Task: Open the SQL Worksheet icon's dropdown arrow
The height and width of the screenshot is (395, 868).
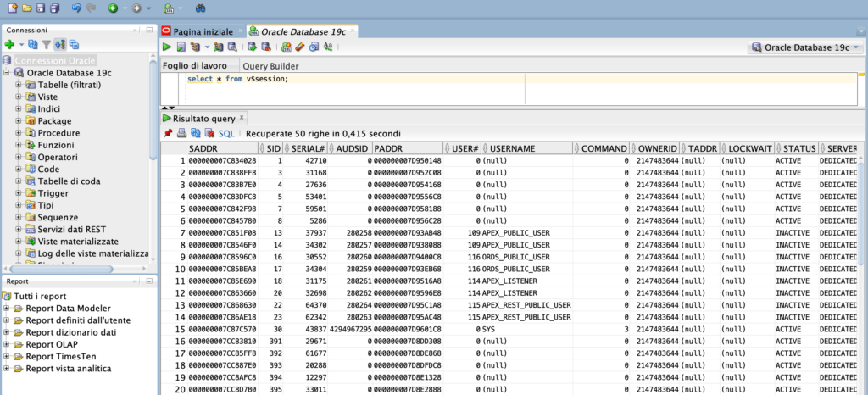Action: coord(181,9)
